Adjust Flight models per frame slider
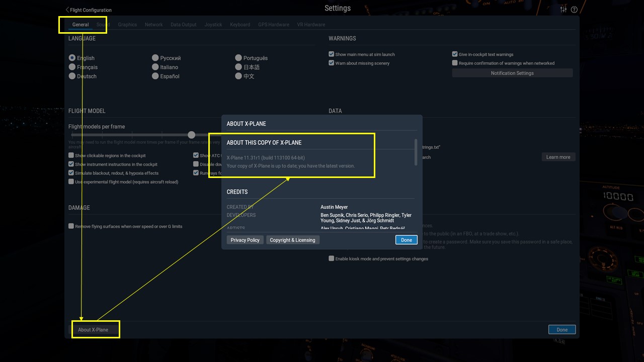Viewport: 644px width, 362px height. coord(191,135)
